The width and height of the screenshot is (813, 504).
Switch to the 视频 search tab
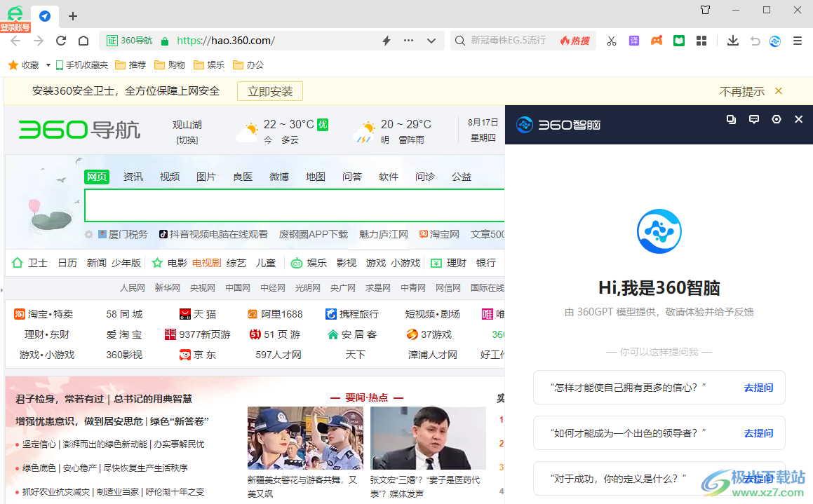170,177
